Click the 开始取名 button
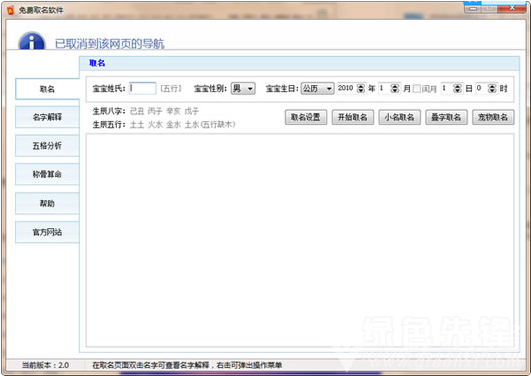Image resolution: width=531 pixels, height=376 pixels. click(353, 118)
